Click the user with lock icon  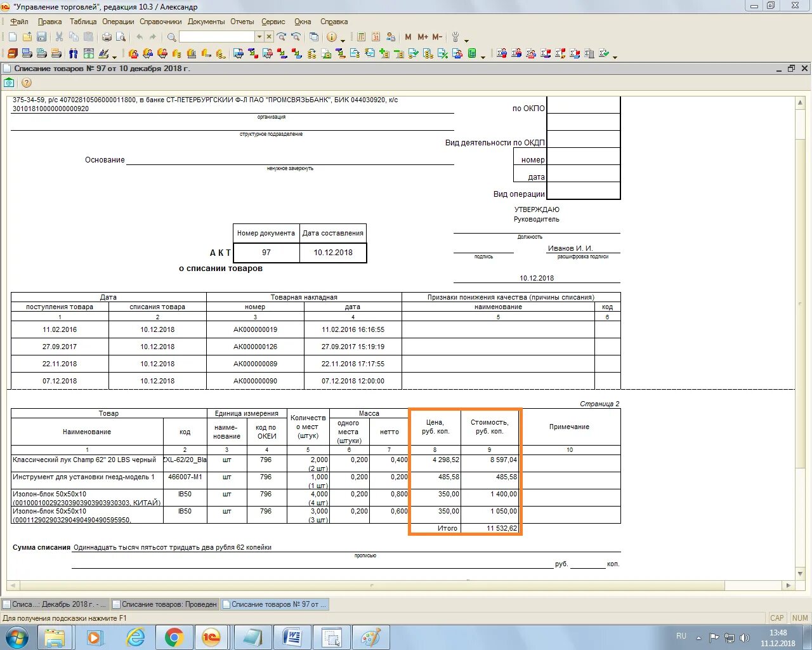(x=391, y=37)
